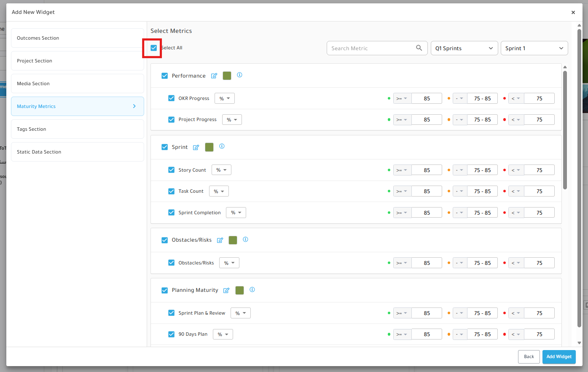Uncheck the OKR Progress checkbox

[x=172, y=98]
